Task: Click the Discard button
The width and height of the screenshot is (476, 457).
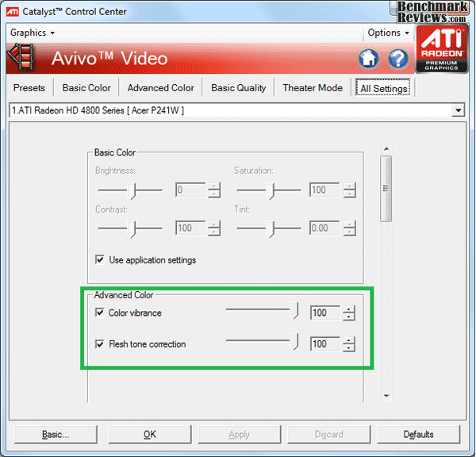Action: (x=328, y=434)
